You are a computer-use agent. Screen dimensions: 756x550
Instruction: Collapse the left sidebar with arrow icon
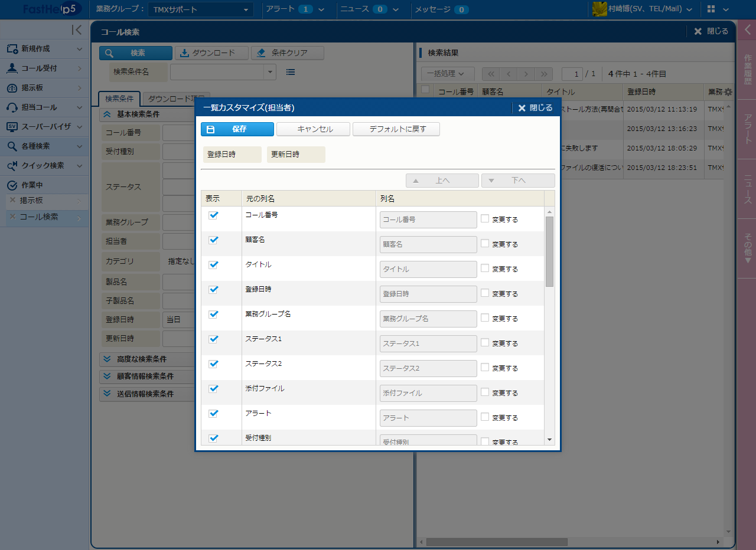tap(76, 30)
